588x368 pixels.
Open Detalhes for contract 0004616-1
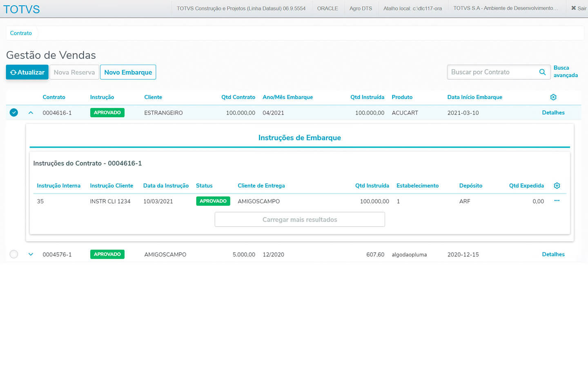(x=553, y=113)
